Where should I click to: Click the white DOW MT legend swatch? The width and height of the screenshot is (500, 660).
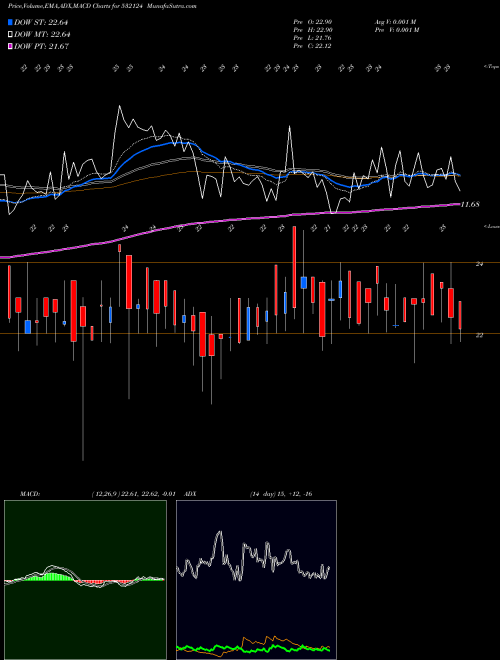click(11, 35)
